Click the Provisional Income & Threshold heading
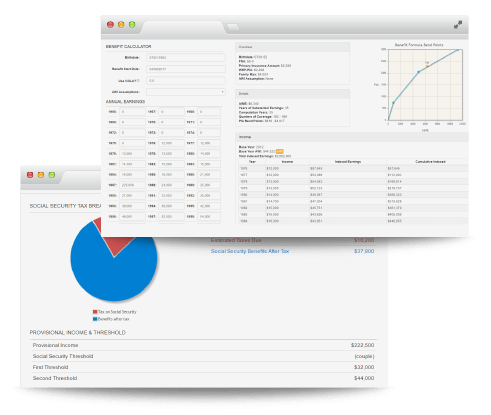 tap(78, 333)
